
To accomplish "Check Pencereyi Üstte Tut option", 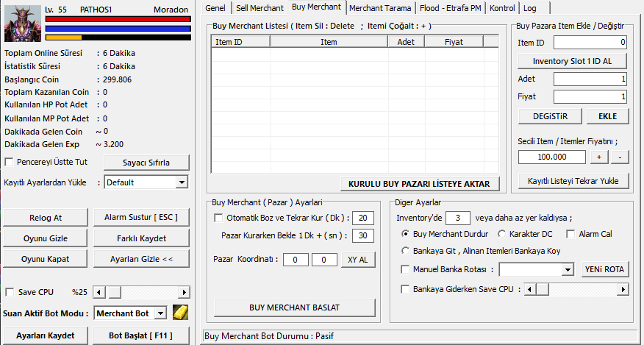I will 10,162.
